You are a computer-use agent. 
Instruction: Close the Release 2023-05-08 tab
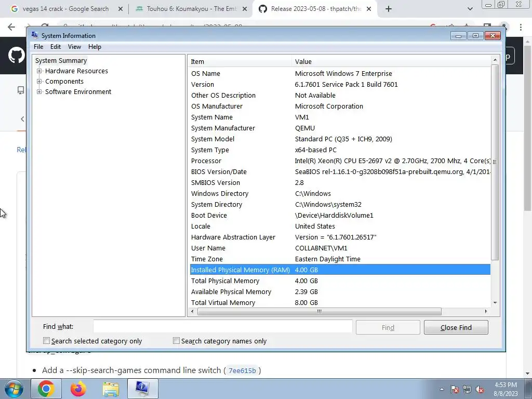(369, 9)
